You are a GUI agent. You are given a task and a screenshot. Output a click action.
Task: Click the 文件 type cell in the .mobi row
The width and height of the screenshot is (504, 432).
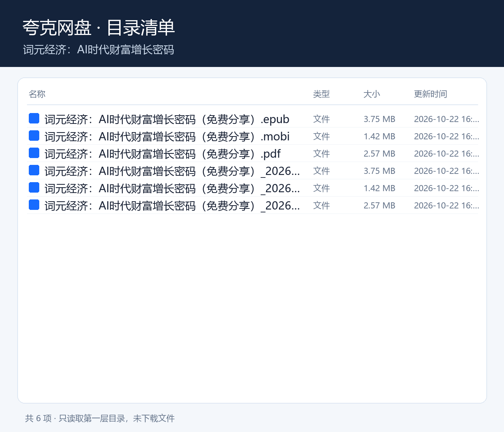pos(321,136)
